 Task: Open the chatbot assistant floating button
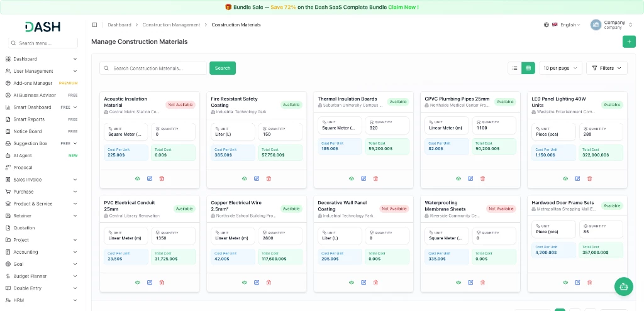pyautogui.click(x=623, y=286)
